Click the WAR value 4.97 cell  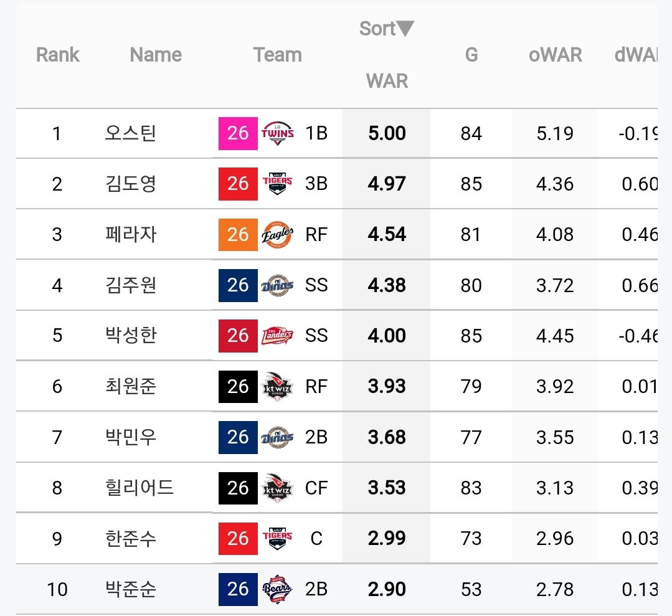pyautogui.click(x=387, y=184)
